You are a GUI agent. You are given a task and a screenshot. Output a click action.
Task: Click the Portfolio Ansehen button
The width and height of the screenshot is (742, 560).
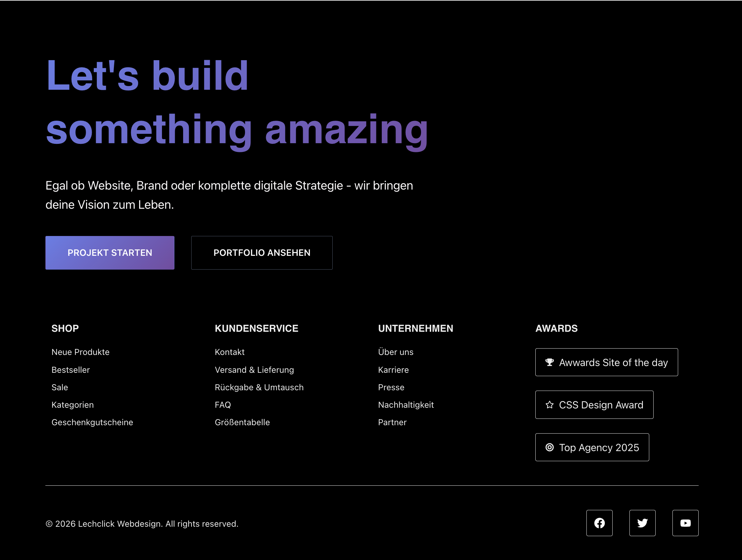click(x=262, y=253)
